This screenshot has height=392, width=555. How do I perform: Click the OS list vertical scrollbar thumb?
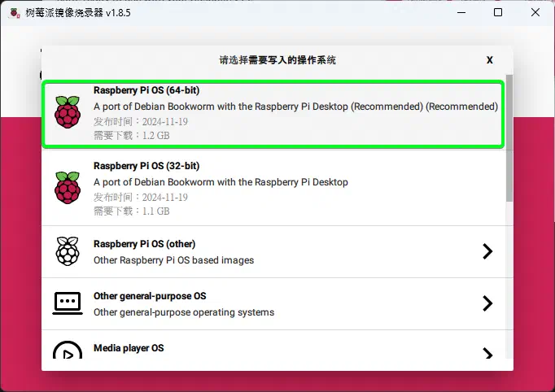point(509,138)
